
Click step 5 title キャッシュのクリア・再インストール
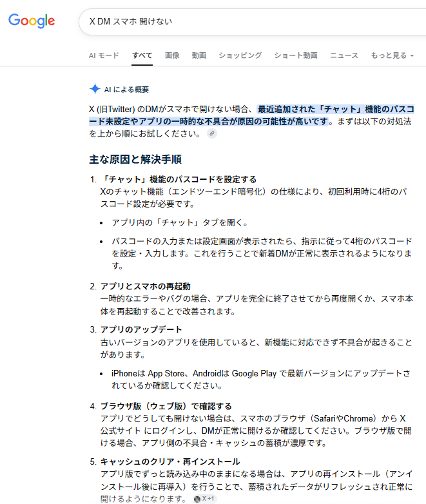tap(170, 461)
